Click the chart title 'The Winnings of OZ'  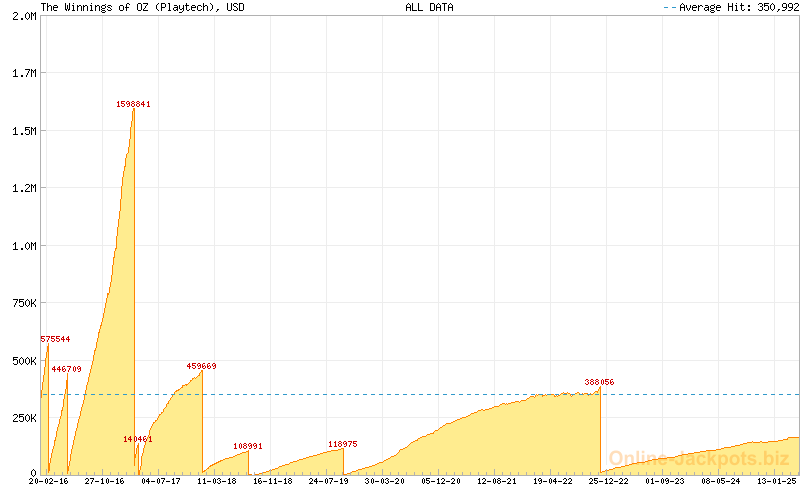click(x=142, y=7)
